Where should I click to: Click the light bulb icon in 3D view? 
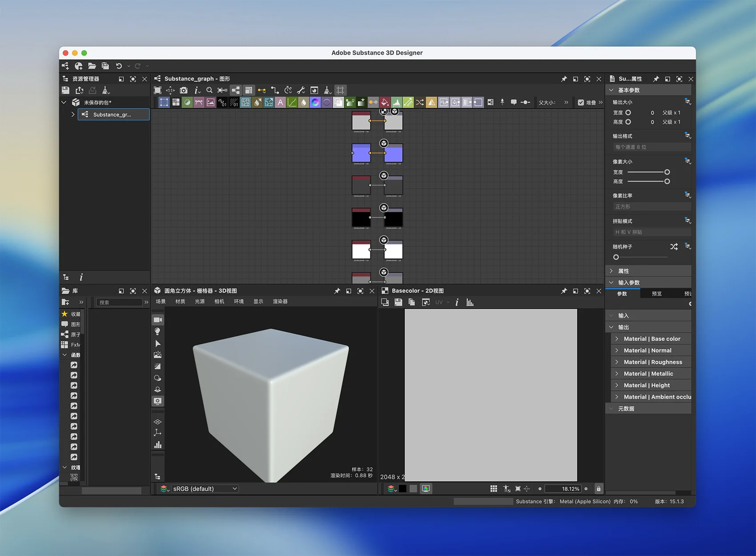coord(157,331)
